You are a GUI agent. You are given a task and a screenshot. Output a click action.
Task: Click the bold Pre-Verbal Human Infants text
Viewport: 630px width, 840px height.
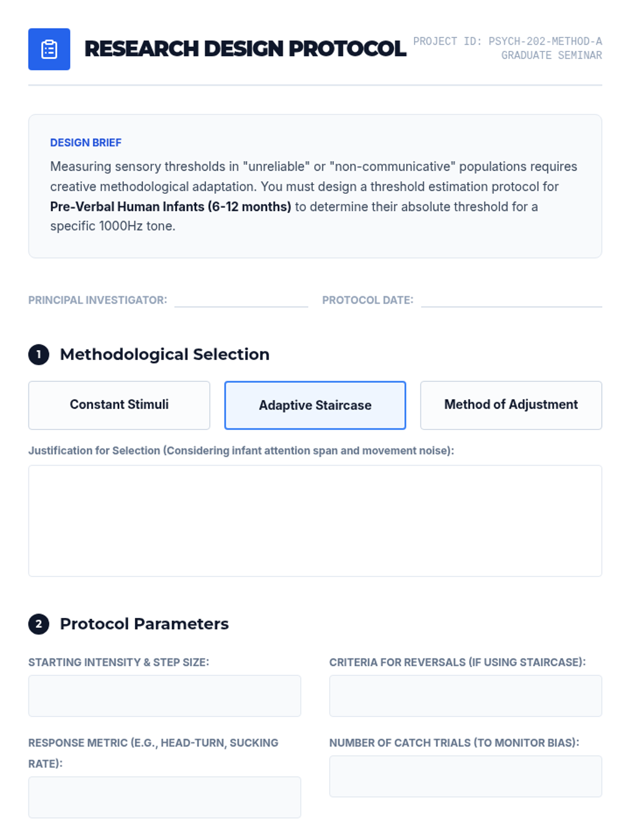click(171, 207)
